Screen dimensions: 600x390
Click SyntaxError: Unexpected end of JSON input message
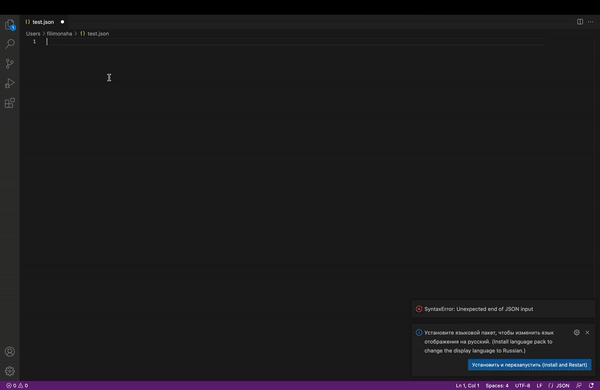coord(479,309)
